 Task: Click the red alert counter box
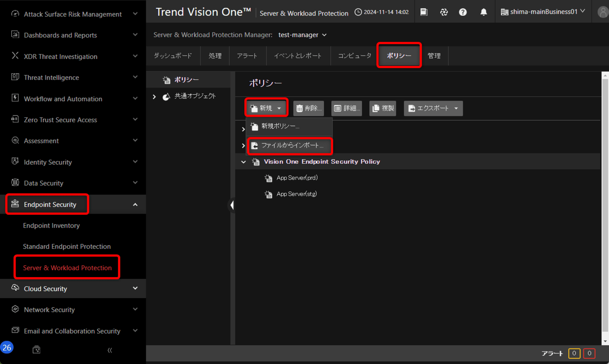coord(590,353)
